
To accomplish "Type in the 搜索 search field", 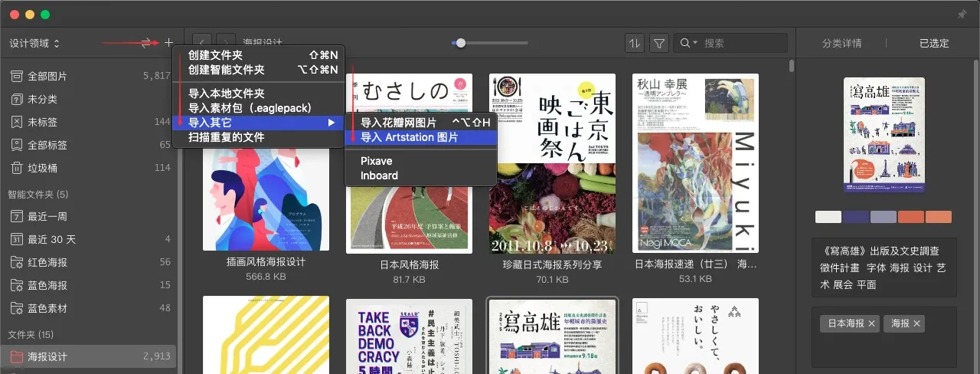I will [743, 44].
